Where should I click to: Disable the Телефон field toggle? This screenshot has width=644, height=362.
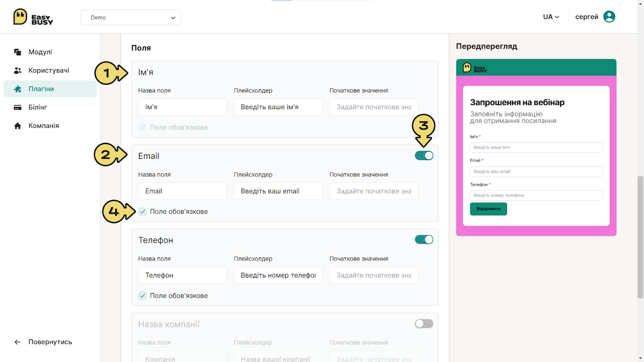[x=424, y=240]
